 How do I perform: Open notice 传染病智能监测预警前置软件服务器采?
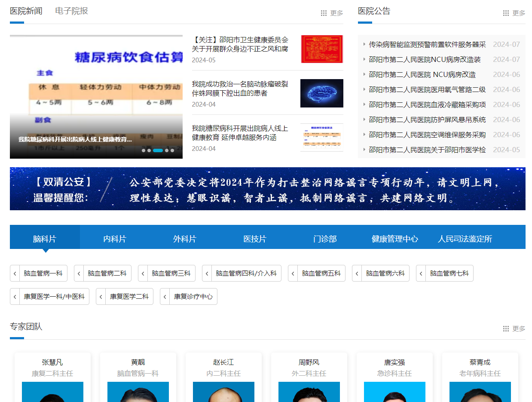tap(427, 44)
